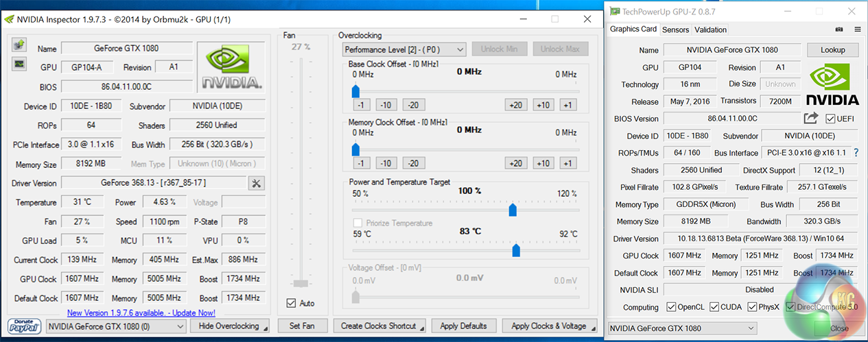Toggle the Auto fan checkbox

(292, 303)
